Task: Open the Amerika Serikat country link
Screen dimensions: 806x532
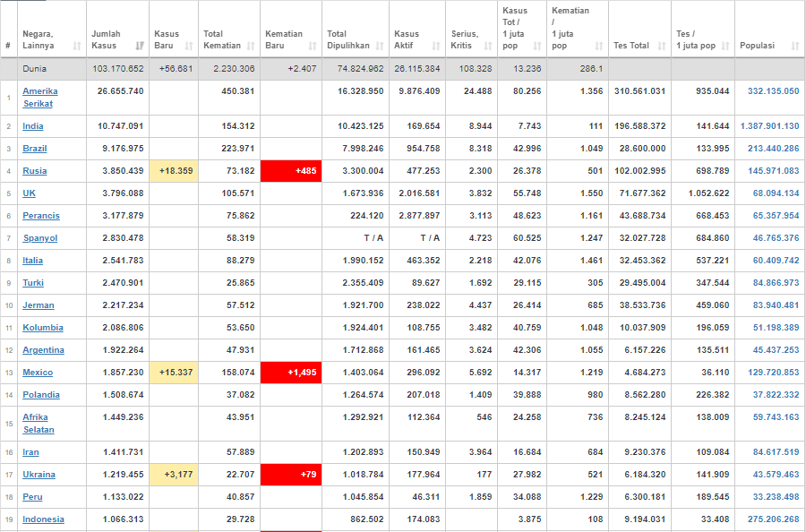Action: pos(40,97)
